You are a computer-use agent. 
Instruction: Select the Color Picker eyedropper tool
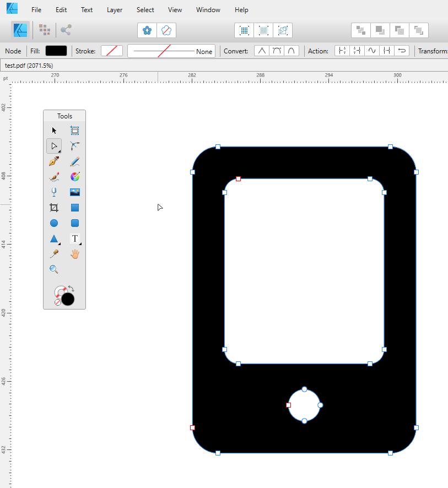tap(54, 254)
